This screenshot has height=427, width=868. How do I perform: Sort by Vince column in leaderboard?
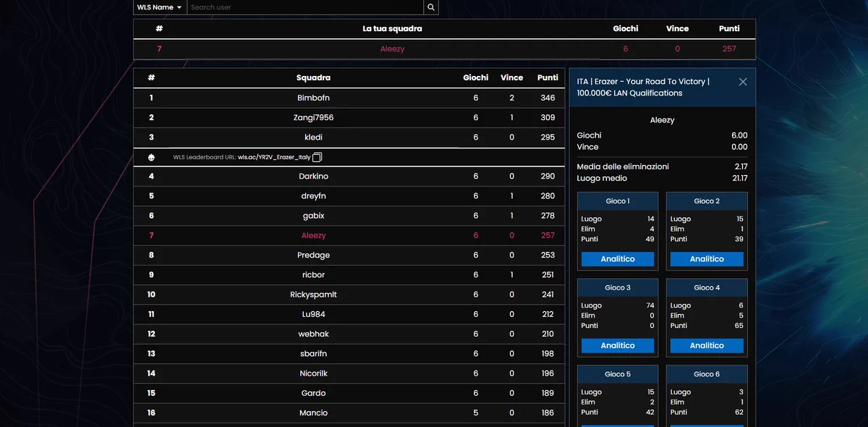(x=511, y=77)
